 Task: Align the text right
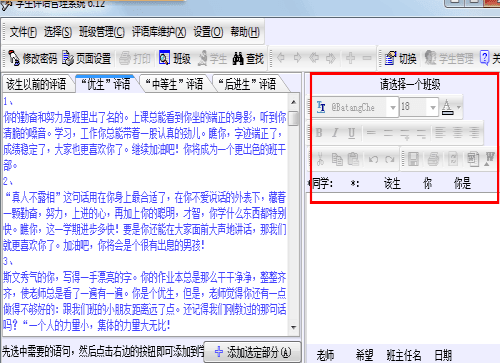474,133
